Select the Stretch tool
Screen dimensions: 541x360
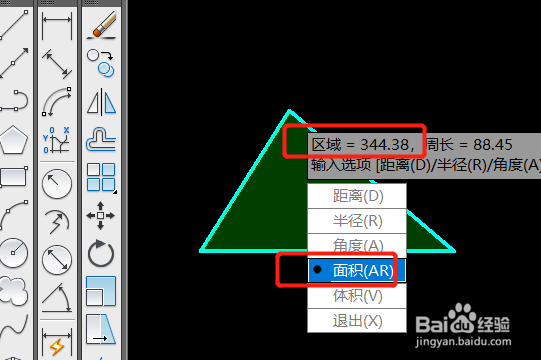[x=101, y=329]
